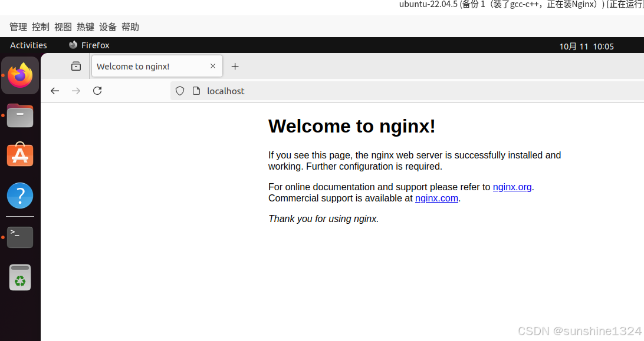Open the Firefox View icon left of the tabs
Image resolution: width=644 pixels, height=341 pixels.
(76, 66)
